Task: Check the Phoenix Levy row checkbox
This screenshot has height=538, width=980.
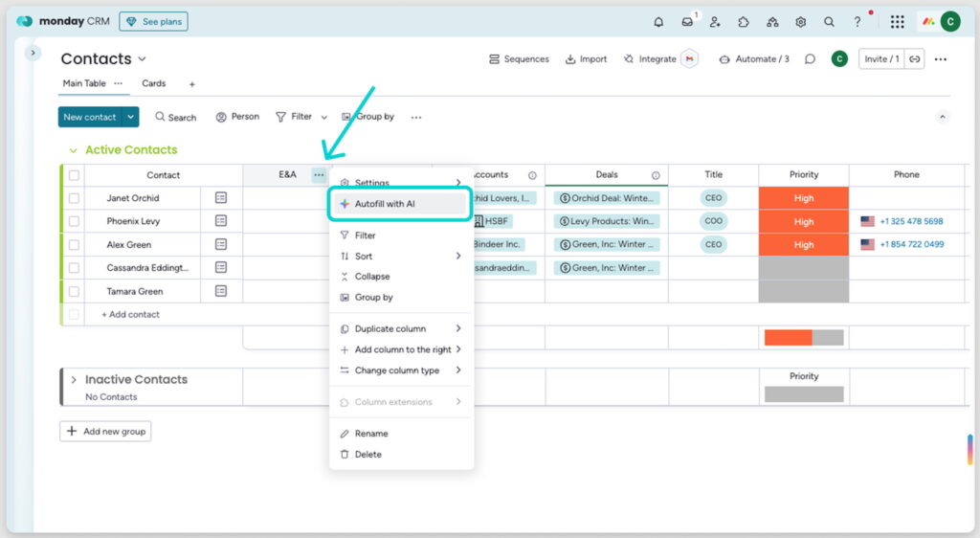Action: tap(74, 221)
